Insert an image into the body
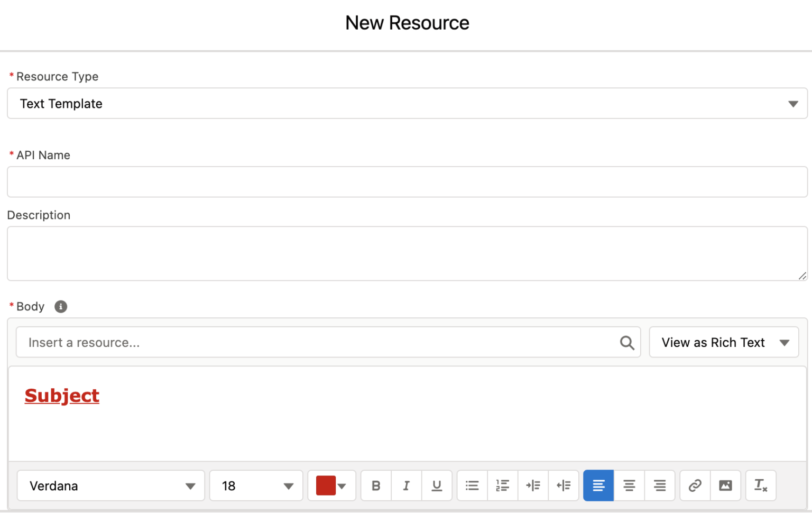 (x=725, y=485)
